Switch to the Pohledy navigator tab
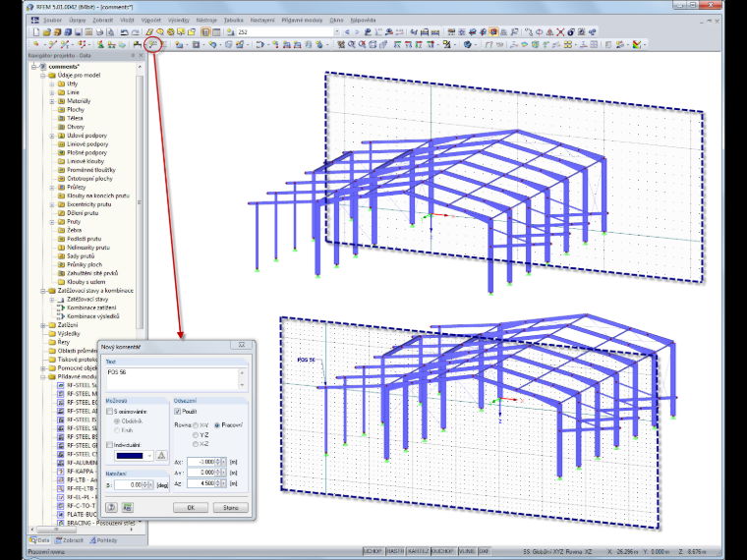This screenshot has width=747, height=560. click(x=103, y=540)
